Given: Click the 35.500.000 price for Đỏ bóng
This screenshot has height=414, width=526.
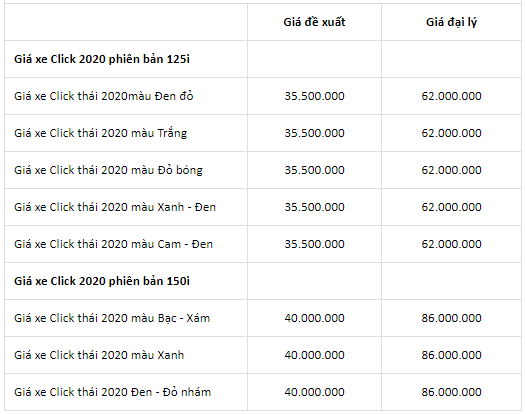Looking at the screenshot, I should click(x=314, y=170).
